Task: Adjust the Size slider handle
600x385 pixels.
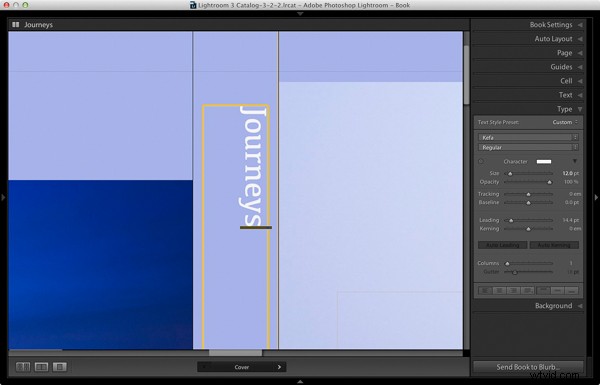Action: click(x=510, y=174)
